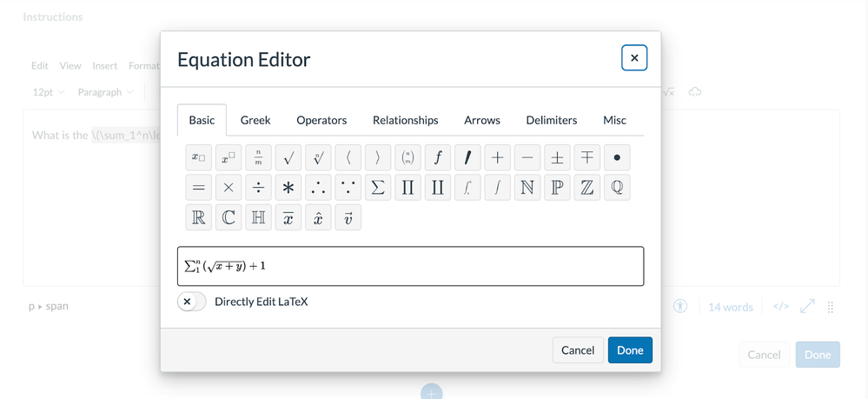Viewport: 868px width, 399px height.
Task: Enable Directly Edit LaTeX toggle
Action: tap(192, 302)
